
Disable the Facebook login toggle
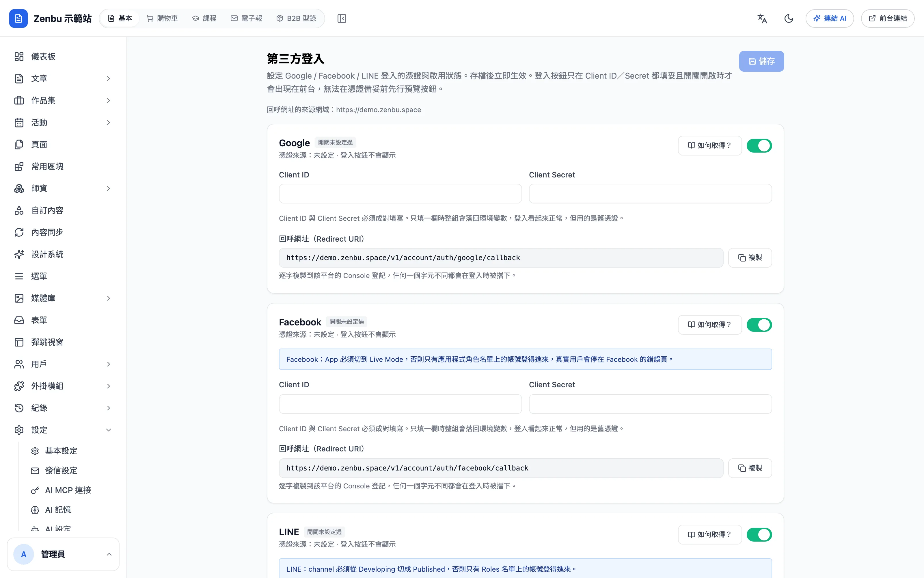tap(759, 325)
